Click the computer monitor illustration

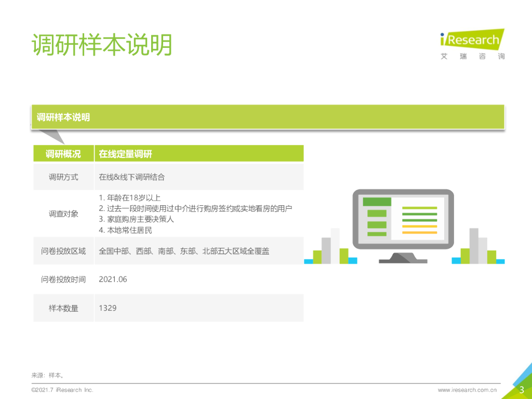403,227
